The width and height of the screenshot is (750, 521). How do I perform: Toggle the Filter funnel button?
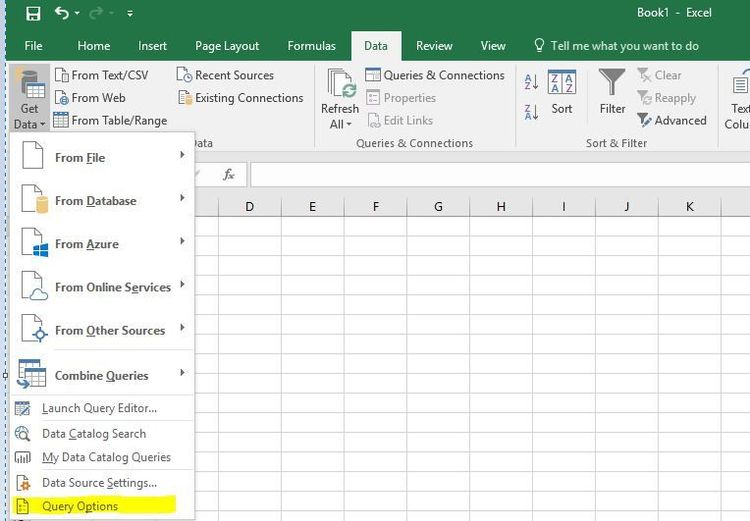coord(612,92)
